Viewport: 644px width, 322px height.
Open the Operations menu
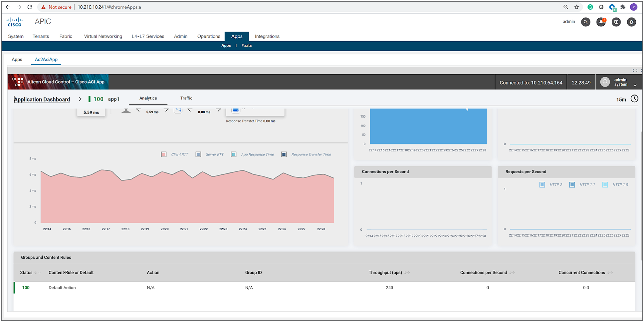(209, 36)
